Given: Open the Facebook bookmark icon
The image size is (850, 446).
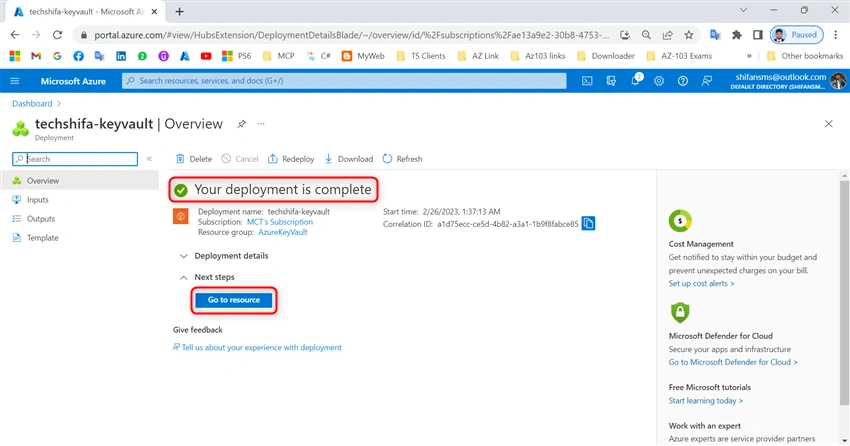Looking at the screenshot, I should tap(78, 56).
